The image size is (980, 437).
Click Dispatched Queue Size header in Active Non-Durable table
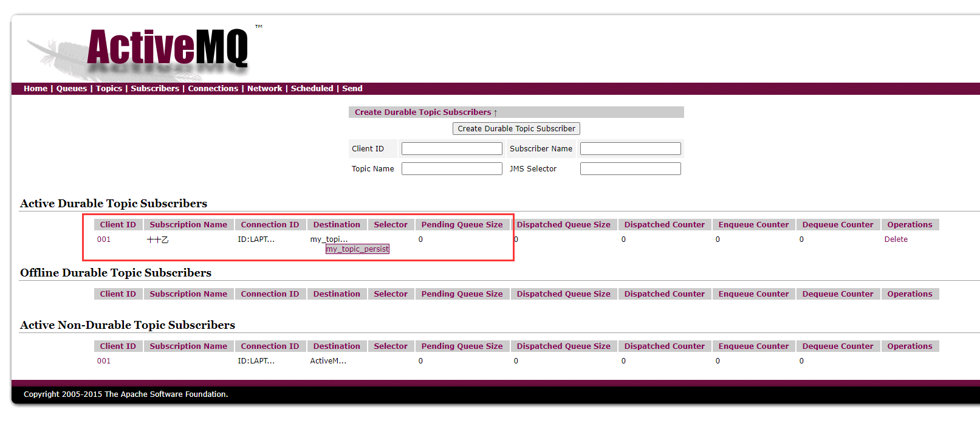pos(563,346)
